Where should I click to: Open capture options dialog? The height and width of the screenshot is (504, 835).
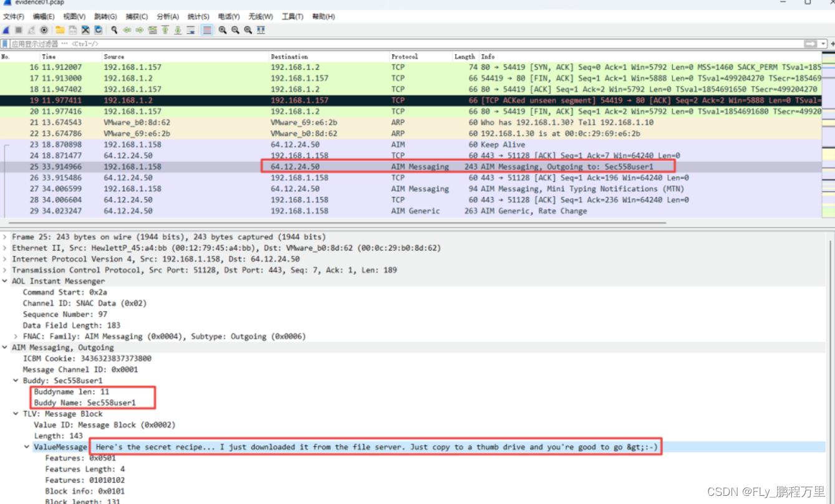[x=44, y=30]
